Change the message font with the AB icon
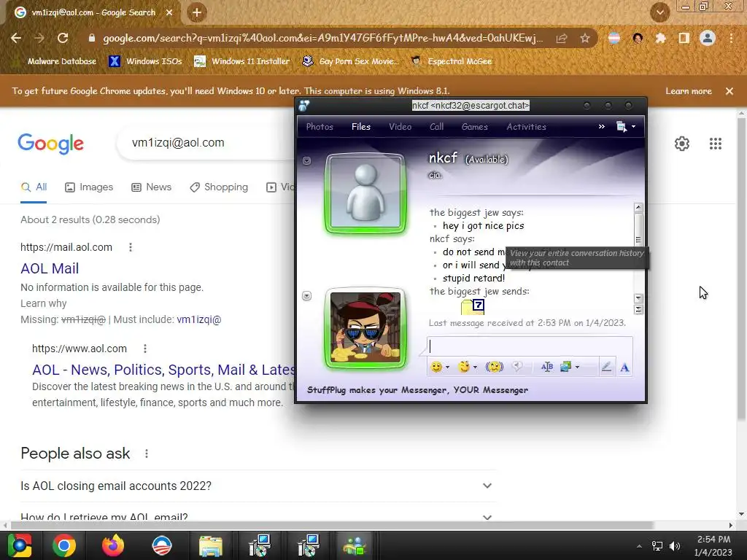Viewport: 747px width, 560px height. click(x=547, y=367)
